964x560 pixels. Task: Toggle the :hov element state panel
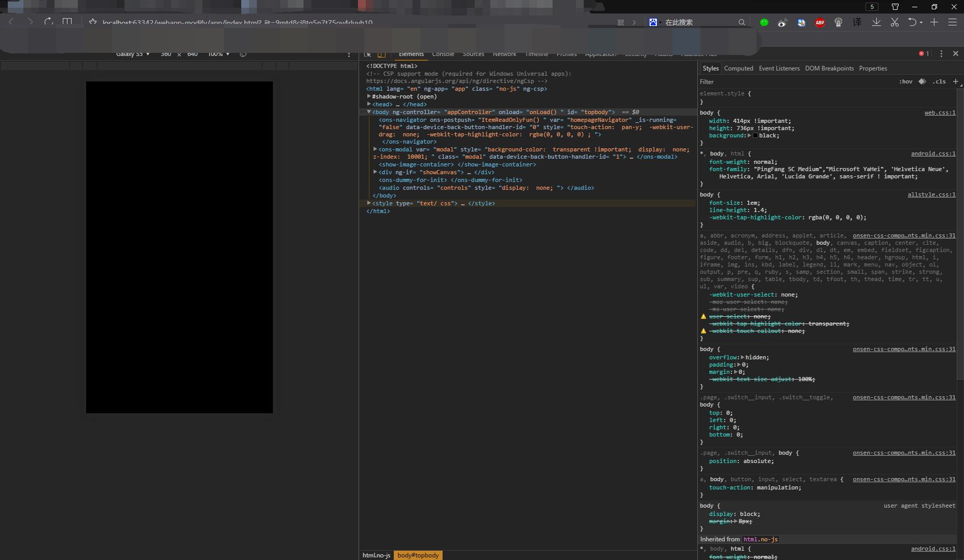(905, 81)
